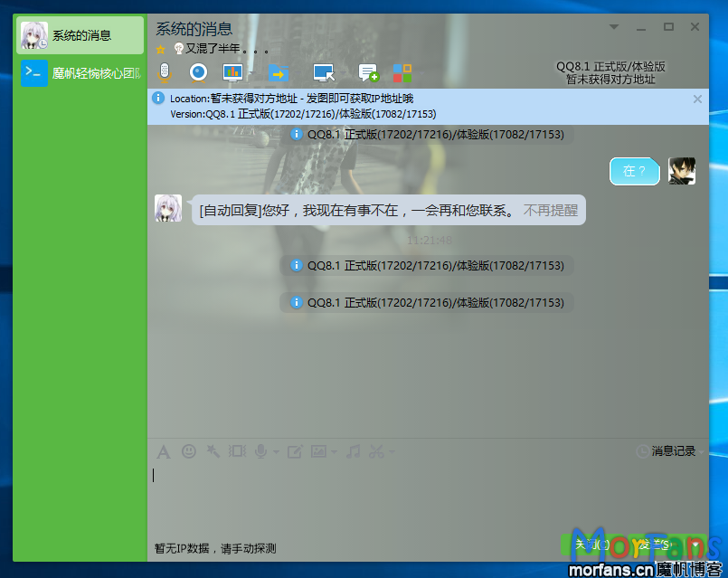The height and width of the screenshot is (578, 728).
Task: Click the QQ8.1 正式版/体验版 label at top right
Action: click(x=610, y=67)
